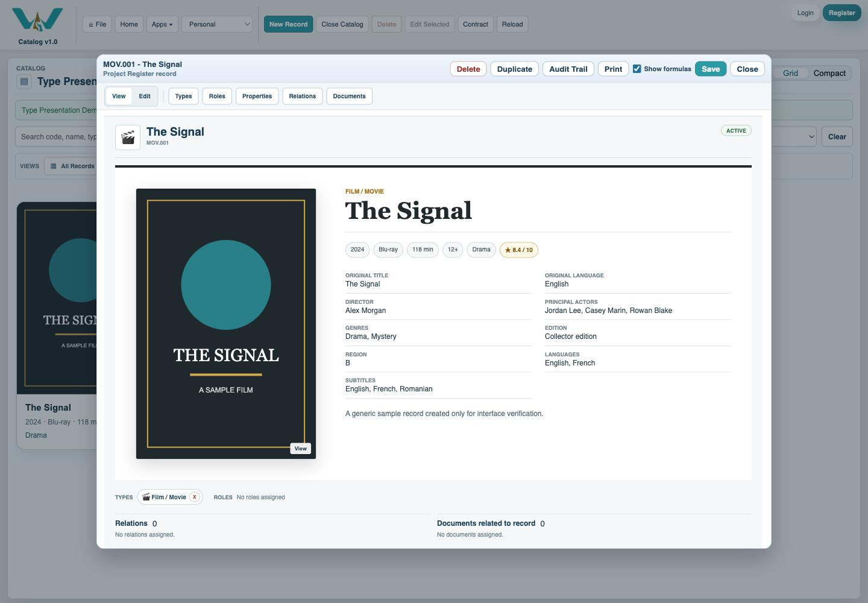Viewport: 868px width, 603px height.
Task: Click the 8.4 / 10 rating badge
Action: pos(519,250)
